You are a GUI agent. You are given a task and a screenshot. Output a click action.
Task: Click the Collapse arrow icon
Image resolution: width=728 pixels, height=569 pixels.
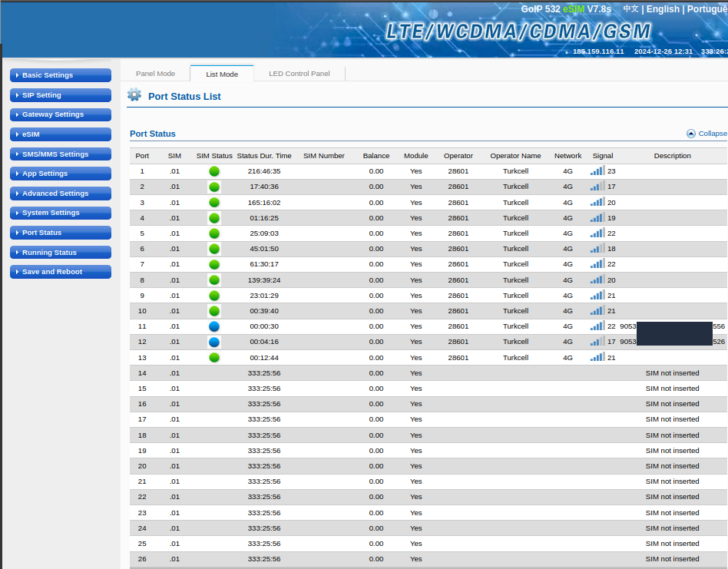click(691, 134)
